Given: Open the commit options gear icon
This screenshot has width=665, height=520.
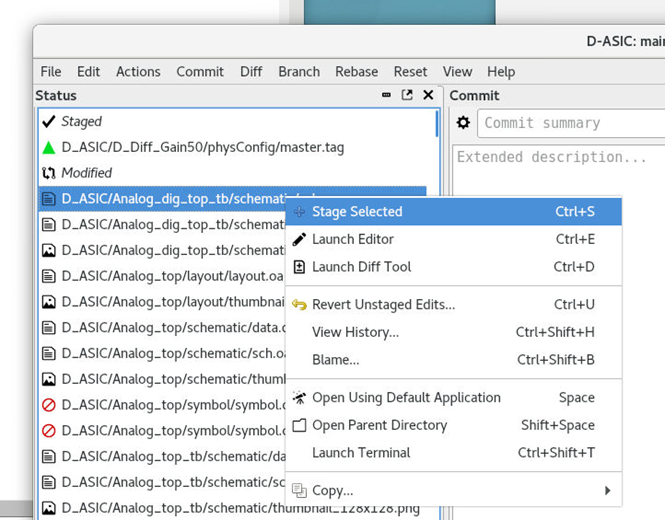Looking at the screenshot, I should pyautogui.click(x=463, y=123).
